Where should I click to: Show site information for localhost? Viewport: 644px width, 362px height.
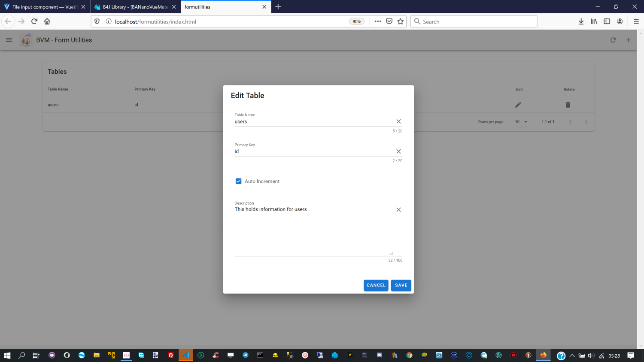[x=109, y=21]
